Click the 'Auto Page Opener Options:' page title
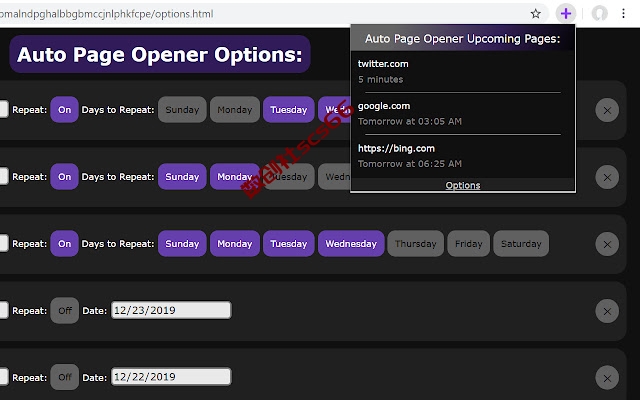This screenshot has height=400, width=640. [x=160, y=54]
